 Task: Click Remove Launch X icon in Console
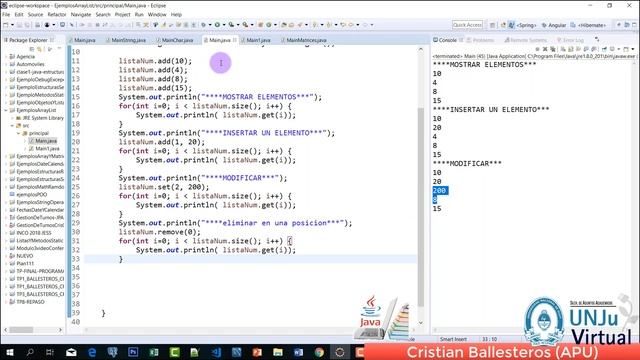coord(544,49)
